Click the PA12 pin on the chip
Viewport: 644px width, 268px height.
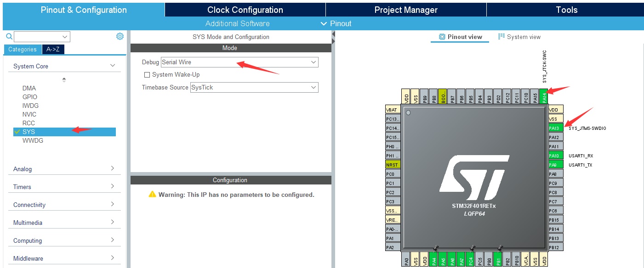click(556, 137)
